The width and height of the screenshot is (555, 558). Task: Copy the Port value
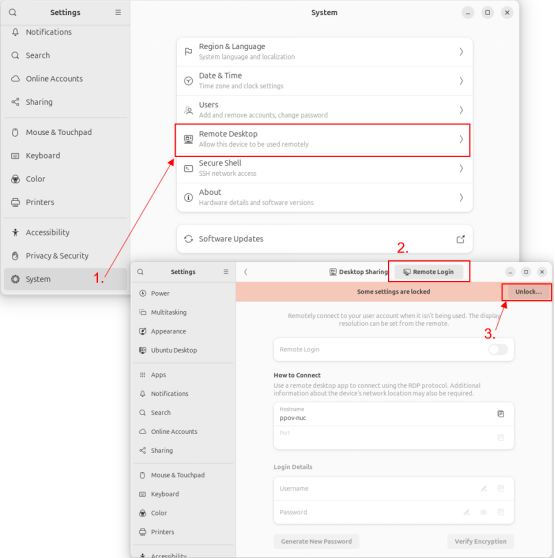coord(501,438)
